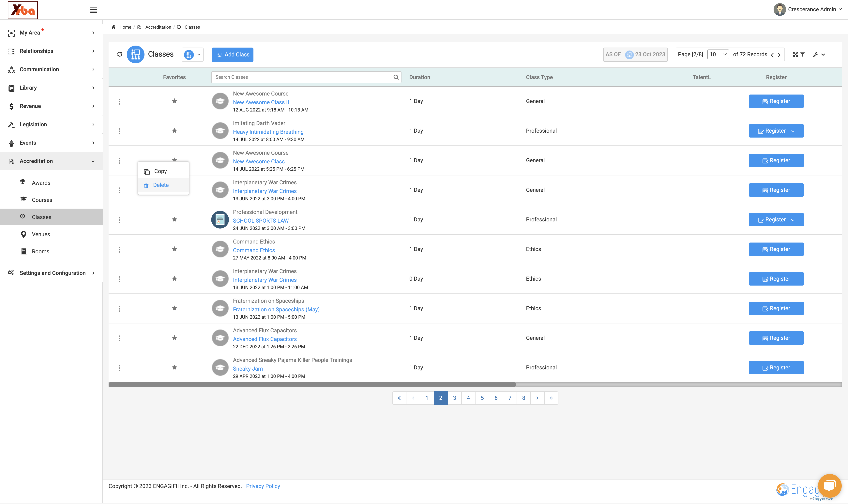Refresh the Classes list
Viewport: 848px width, 504px height.
coord(120,54)
